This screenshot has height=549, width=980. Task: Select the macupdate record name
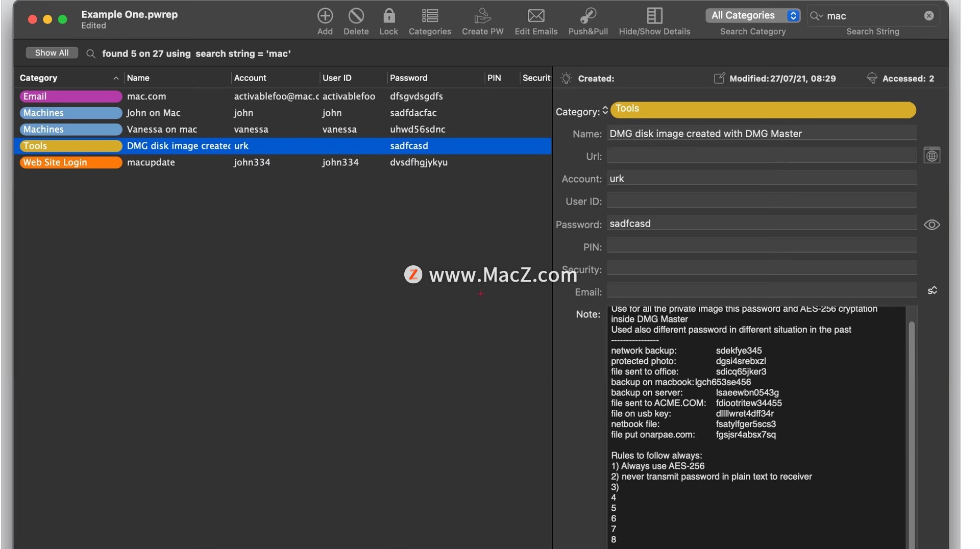(x=151, y=162)
